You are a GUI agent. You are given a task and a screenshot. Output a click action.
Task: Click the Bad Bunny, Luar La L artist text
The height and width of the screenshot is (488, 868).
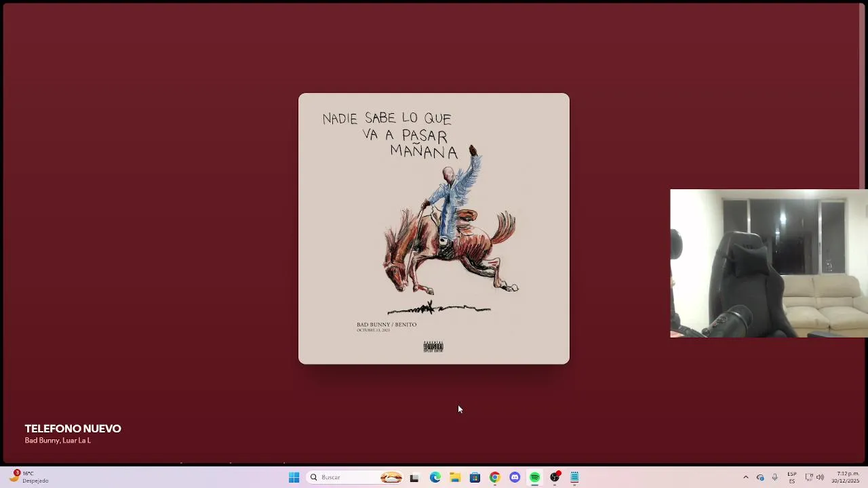point(58,441)
